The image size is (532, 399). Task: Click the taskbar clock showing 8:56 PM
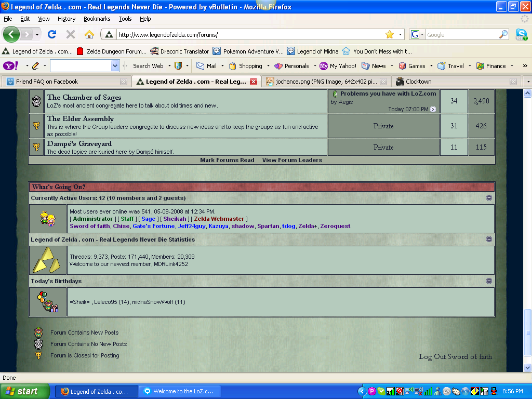(513, 392)
